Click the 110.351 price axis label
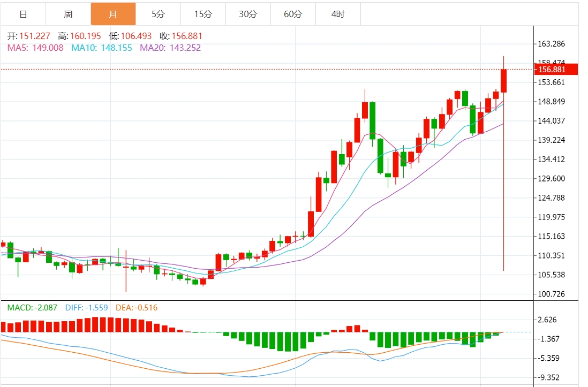 (551, 256)
